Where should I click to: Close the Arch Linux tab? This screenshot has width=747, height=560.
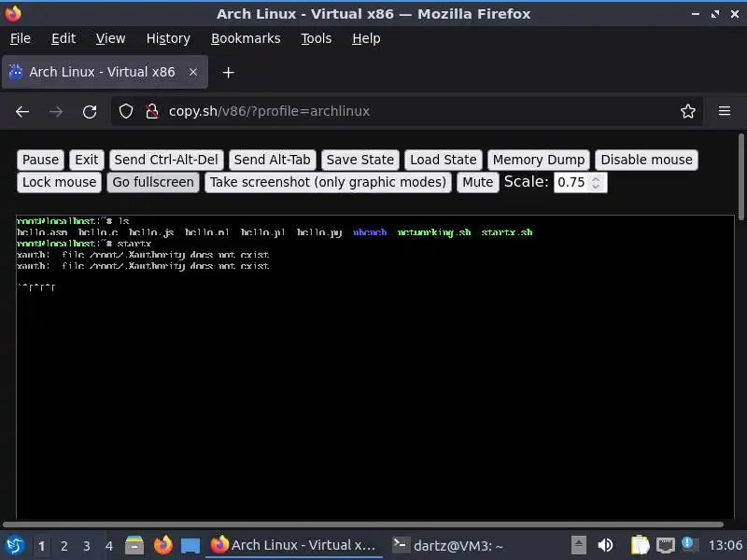point(193,72)
